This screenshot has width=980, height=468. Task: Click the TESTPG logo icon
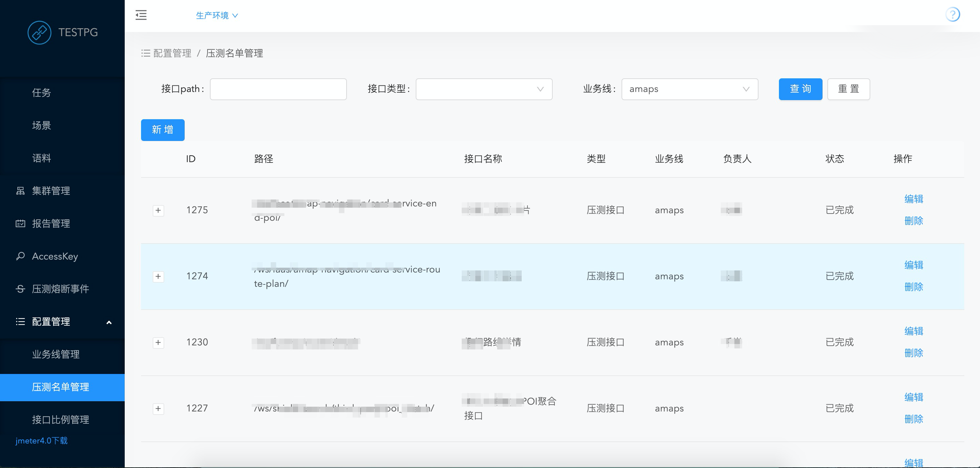(x=39, y=33)
